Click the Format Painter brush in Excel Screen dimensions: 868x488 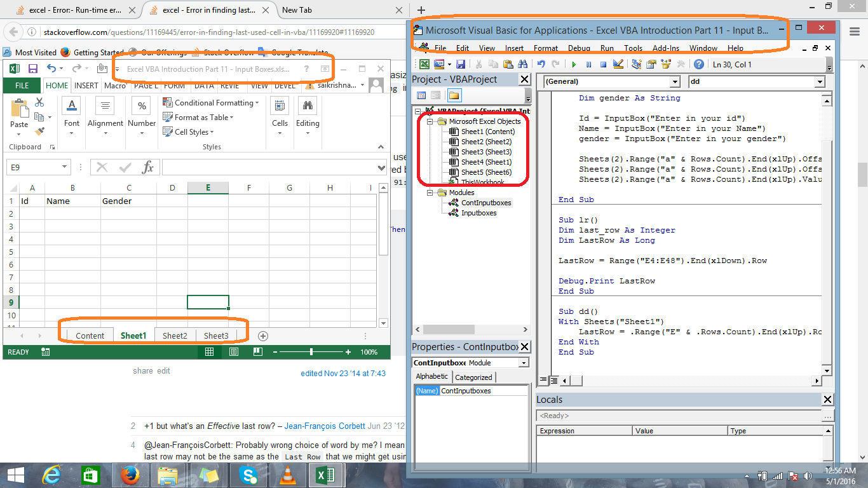[39, 132]
